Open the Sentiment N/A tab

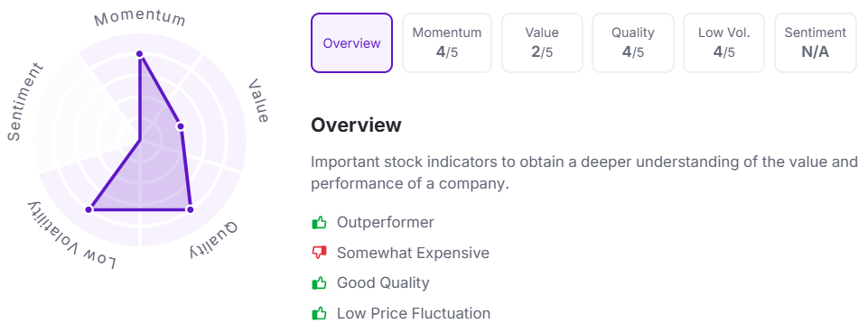[815, 43]
